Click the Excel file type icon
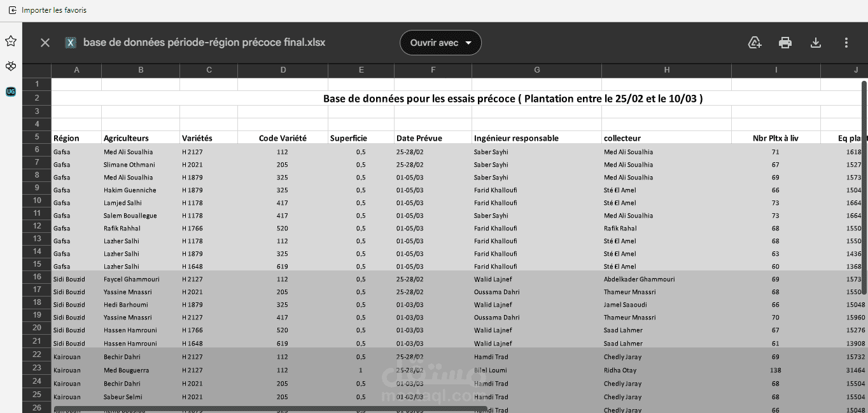This screenshot has height=413, width=868. pos(71,43)
